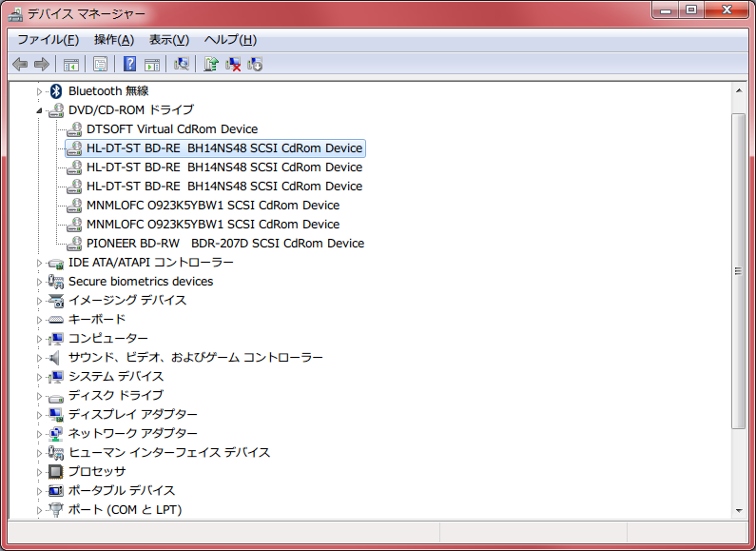Minimize the デバイス マネージャー window
Screen dimensions: 756x551
(x=666, y=10)
